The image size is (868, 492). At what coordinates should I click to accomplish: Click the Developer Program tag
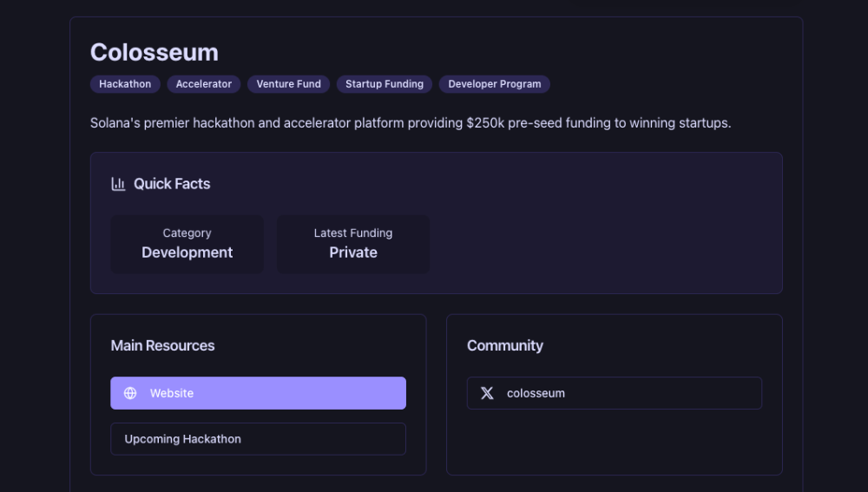(x=495, y=84)
